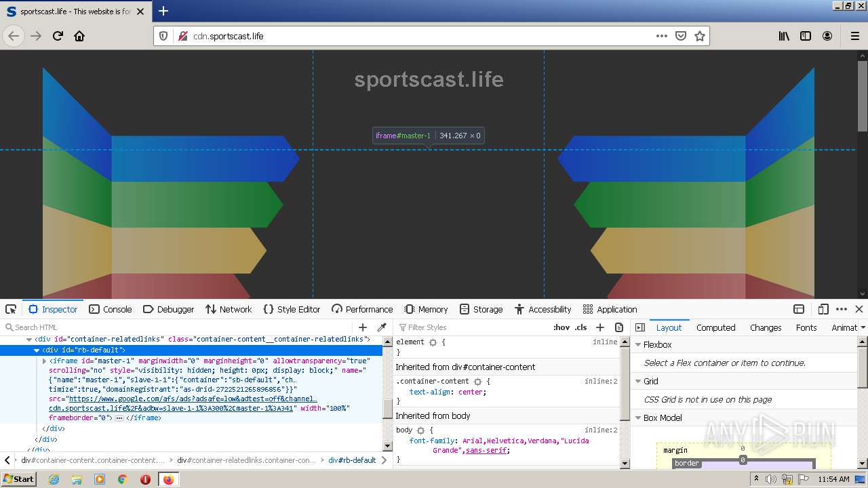Switch to the Debugger tab
Screen dimensions: 868x488
pos(169,309)
